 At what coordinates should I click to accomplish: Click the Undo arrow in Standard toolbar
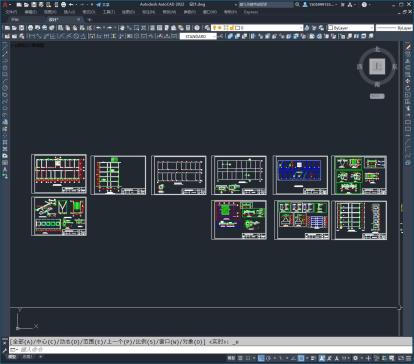click(x=98, y=28)
